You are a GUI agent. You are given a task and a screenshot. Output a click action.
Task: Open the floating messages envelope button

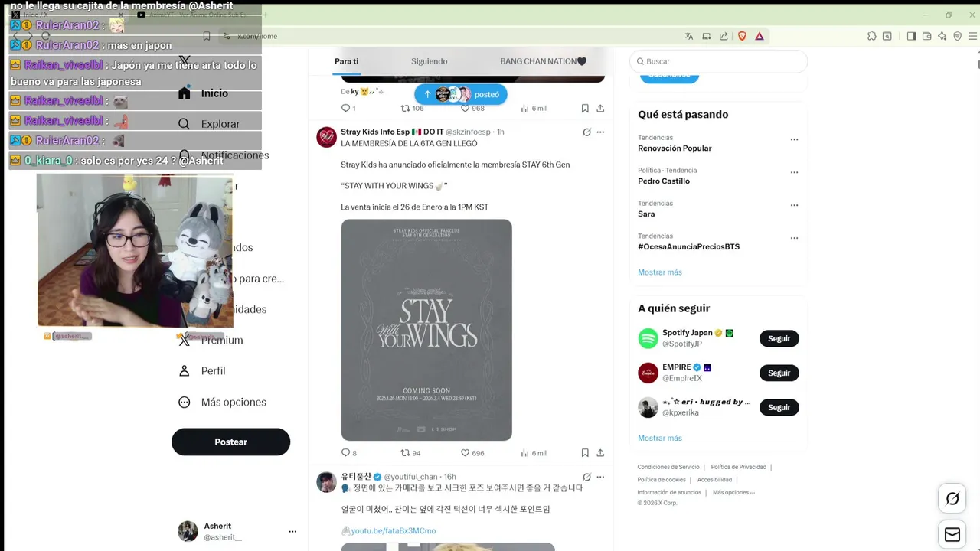coord(952,534)
